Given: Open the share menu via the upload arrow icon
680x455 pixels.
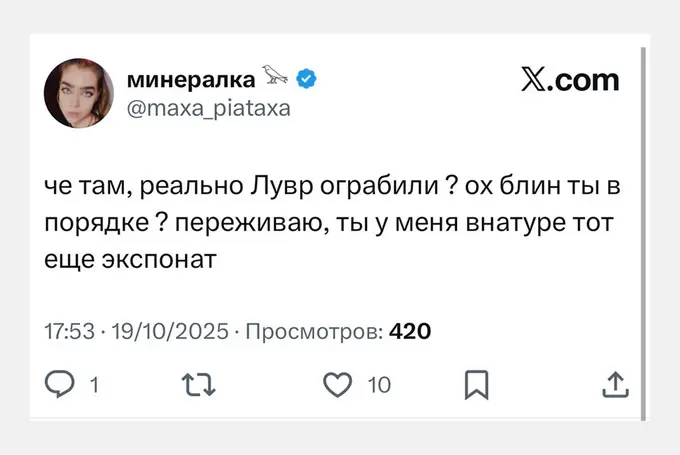Looking at the screenshot, I should (617, 383).
